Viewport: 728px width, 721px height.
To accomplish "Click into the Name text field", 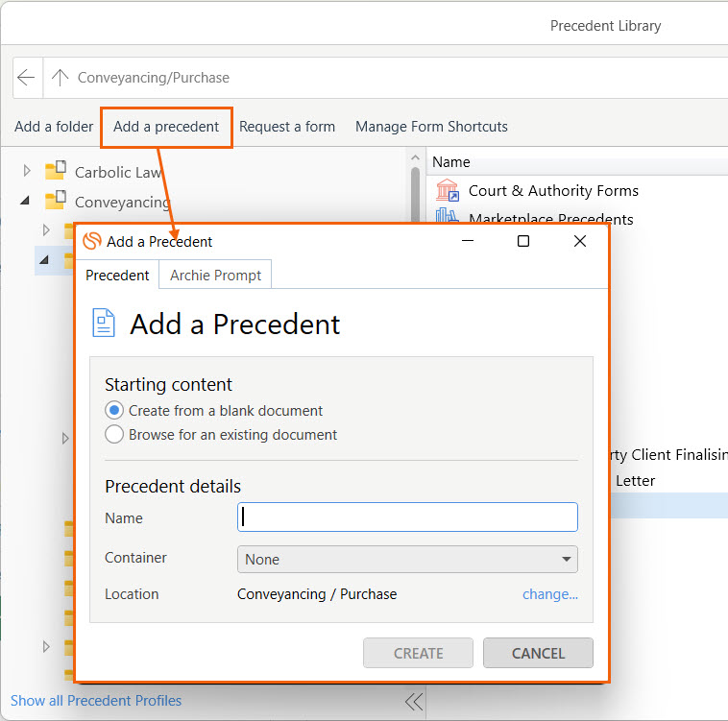I will coord(407,517).
